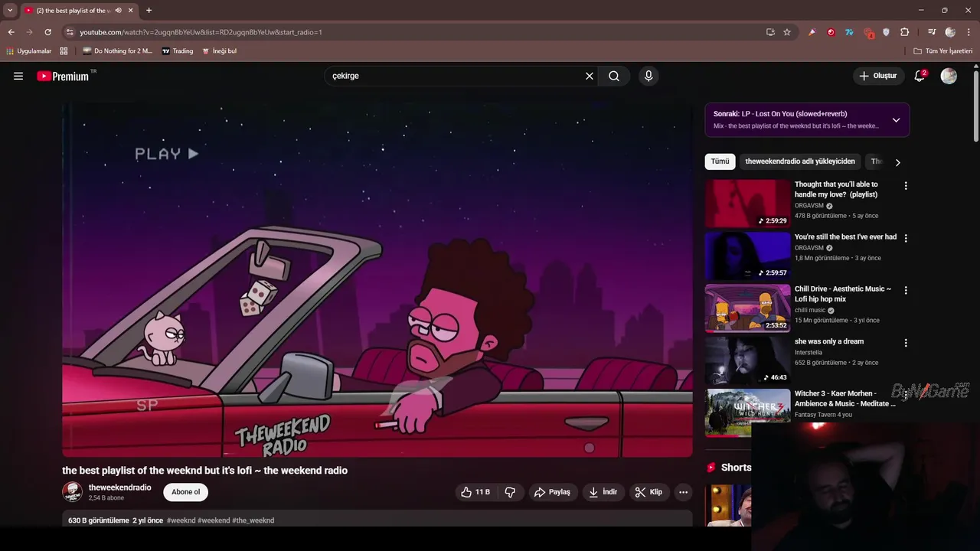Open 'İneği bul' bookmark
This screenshot has width=980, height=551.
pos(219,51)
